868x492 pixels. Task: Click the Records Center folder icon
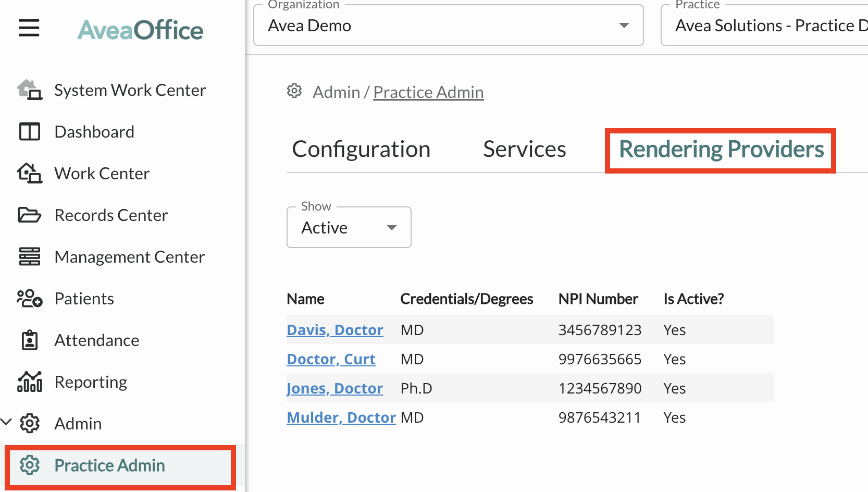click(29, 215)
